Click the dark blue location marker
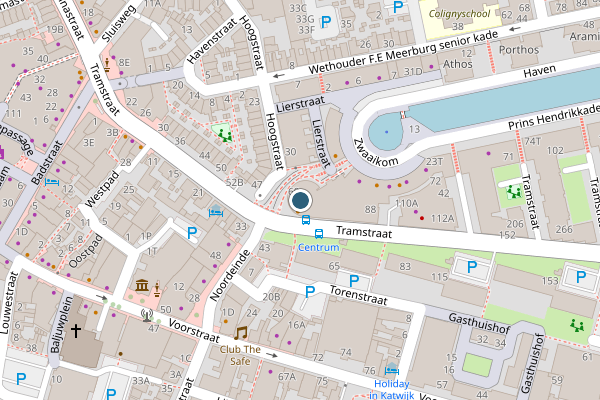 [x=300, y=201]
